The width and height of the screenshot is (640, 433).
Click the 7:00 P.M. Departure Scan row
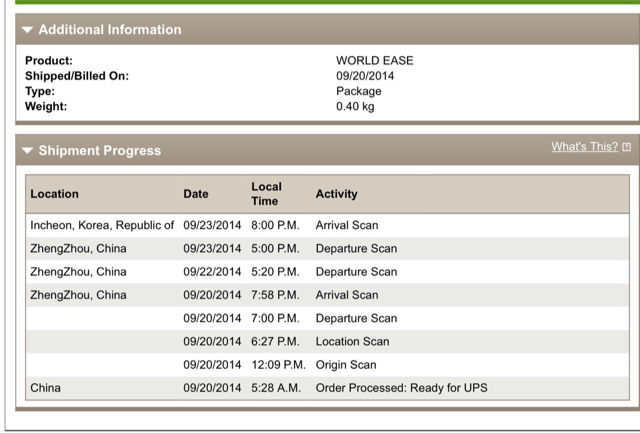(x=327, y=318)
